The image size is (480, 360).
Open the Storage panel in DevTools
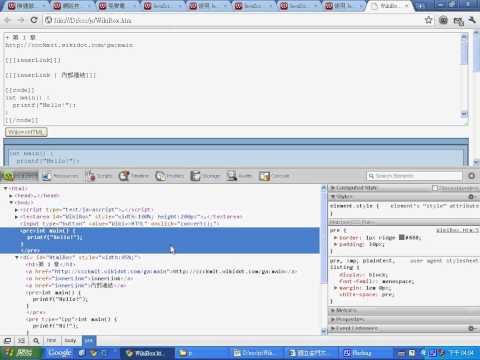[205, 176]
